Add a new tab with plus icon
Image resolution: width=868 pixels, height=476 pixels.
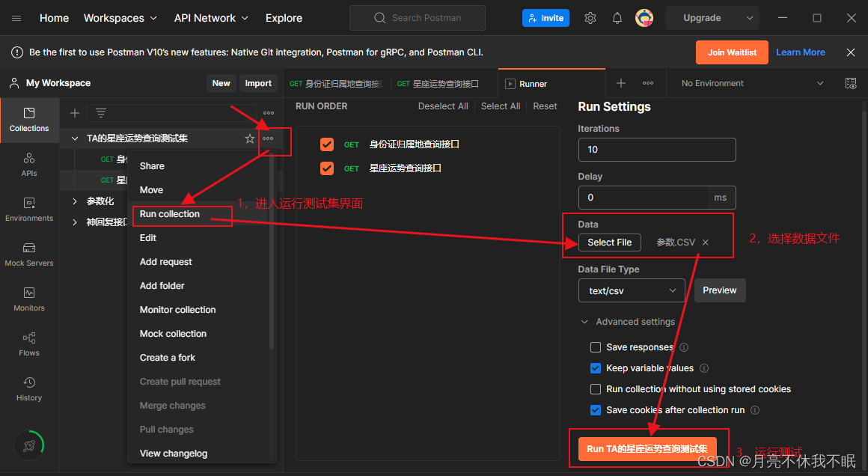tap(621, 83)
